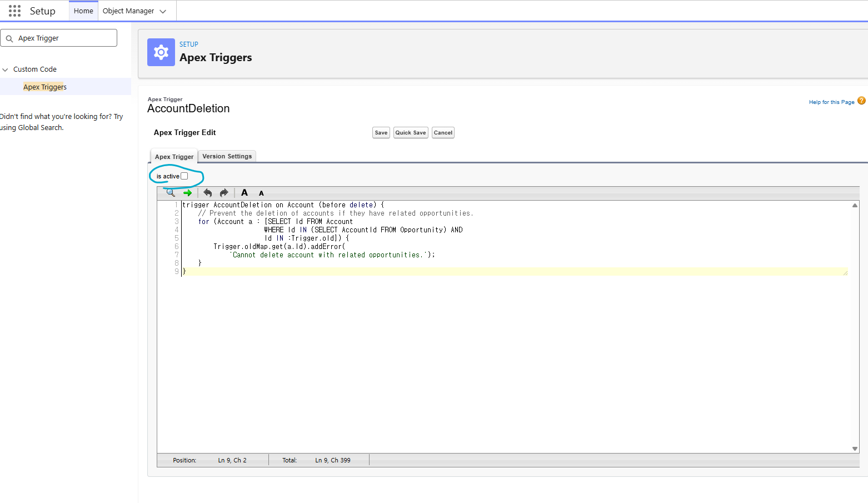The image size is (868, 503).
Task: Switch to the Version Settings tab
Action: 227,156
